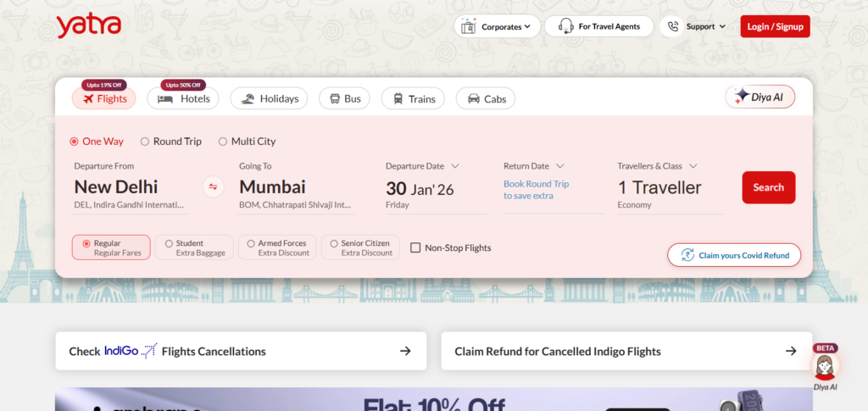Click the IndiGo logo in cancellations banner

coord(130,351)
